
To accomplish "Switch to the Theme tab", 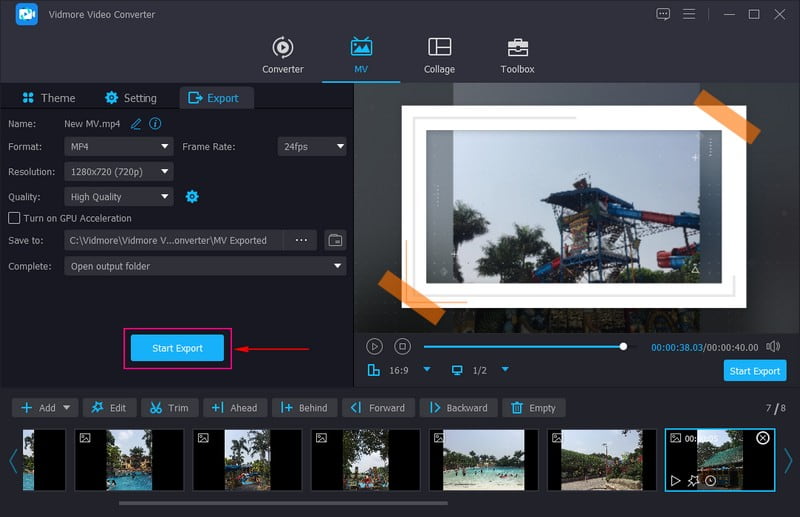I will click(x=47, y=98).
